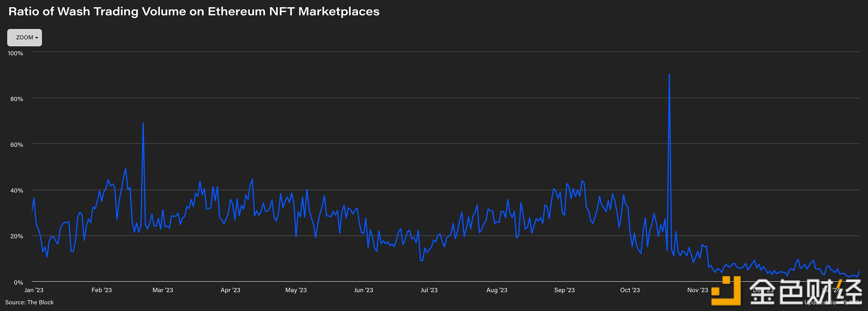
Task: Click the 40% y-axis label
Action: 16,191
